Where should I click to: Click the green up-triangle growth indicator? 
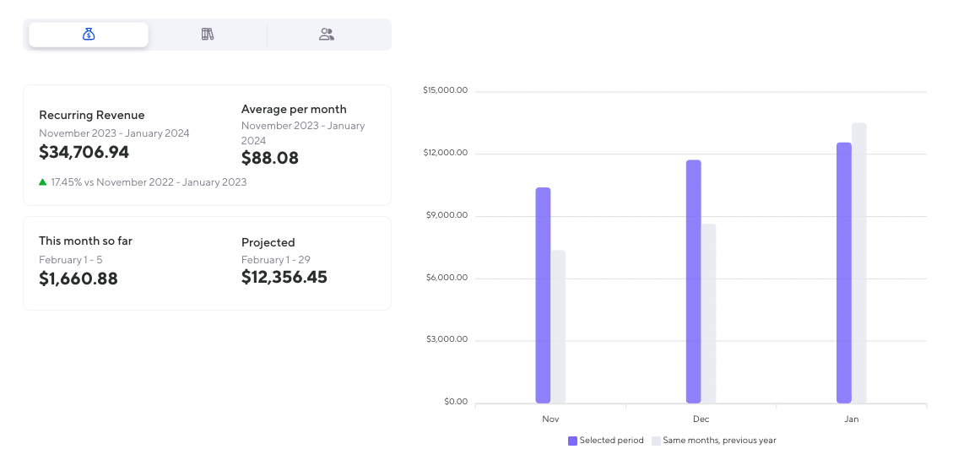[x=43, y=181]
